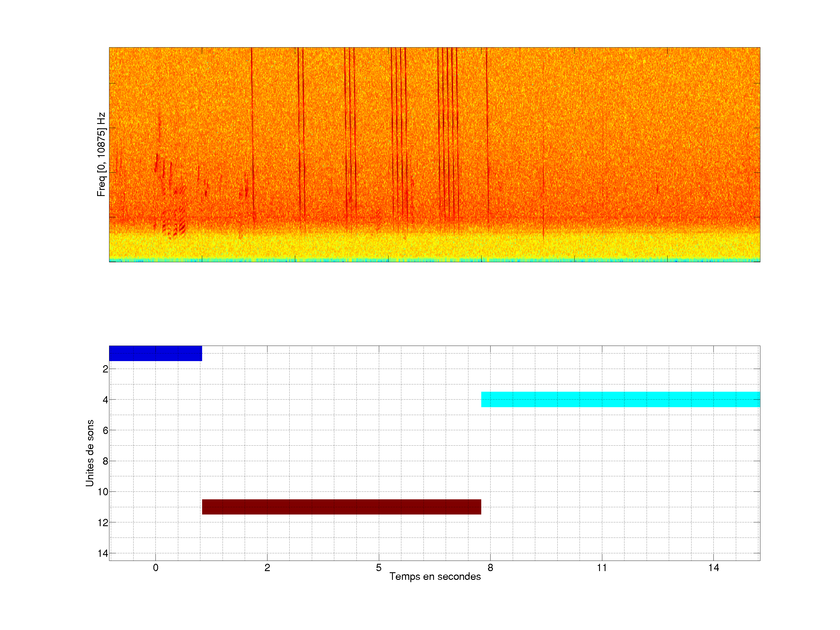Click the yellow low-frequency band in spectrogram
Screen dimensions: 840x630
[435, 247]
